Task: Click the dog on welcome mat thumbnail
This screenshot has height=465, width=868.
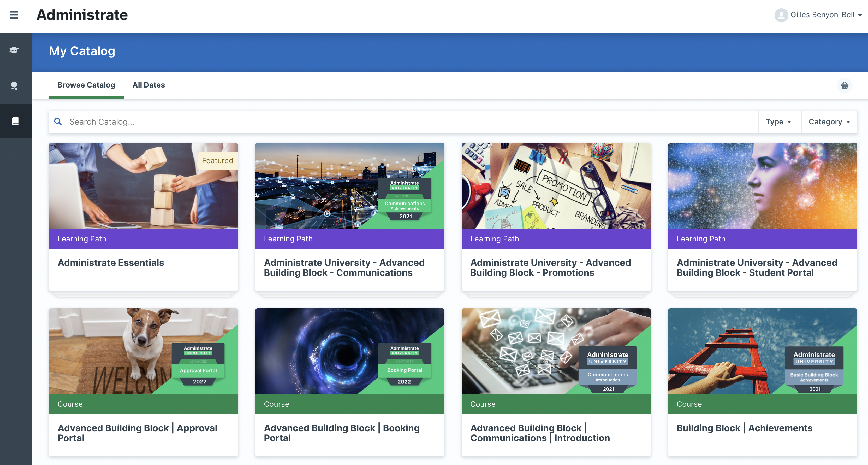Action: [143, 351]
